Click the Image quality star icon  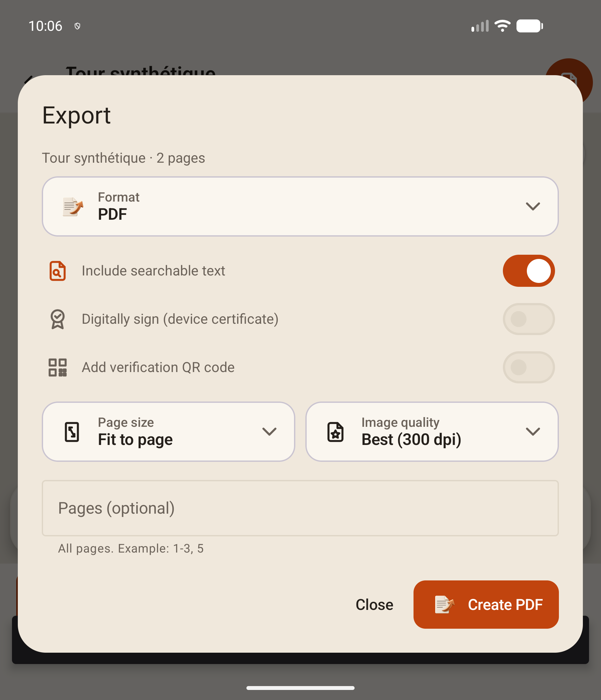tap(335, 432)
